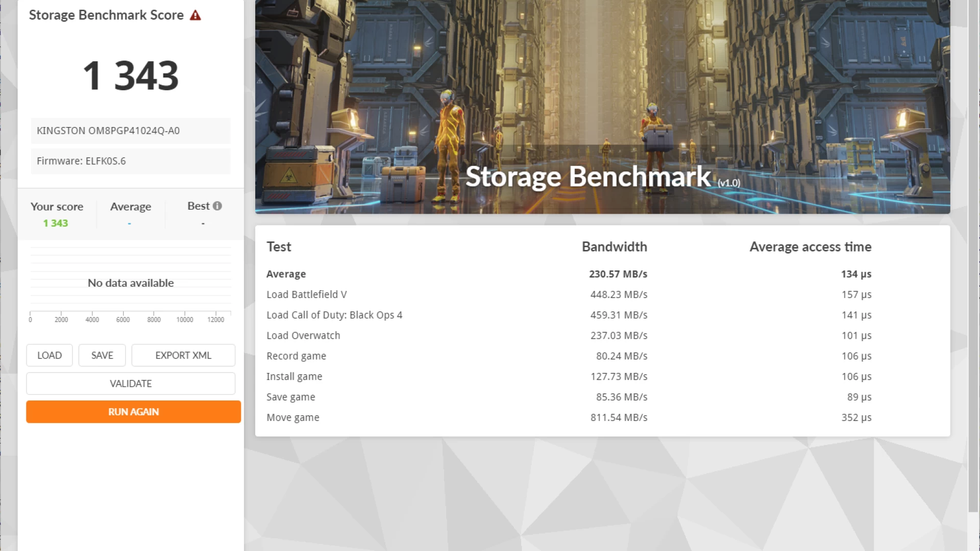Click the No data available chart message
Viewport: 980px width, 551px height.
[x=131, y=283]
